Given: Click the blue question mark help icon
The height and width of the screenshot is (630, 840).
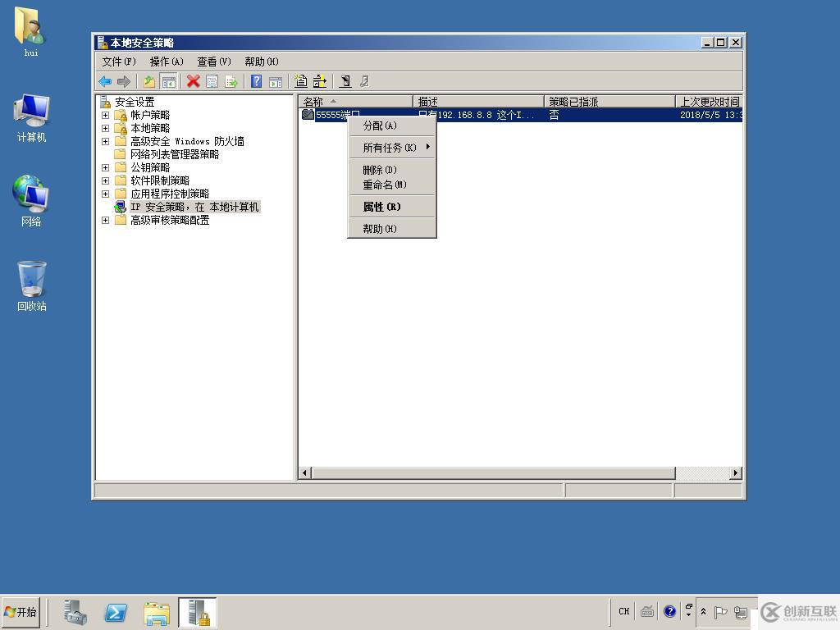Looking at the screenshot, I should pos(256,81).
